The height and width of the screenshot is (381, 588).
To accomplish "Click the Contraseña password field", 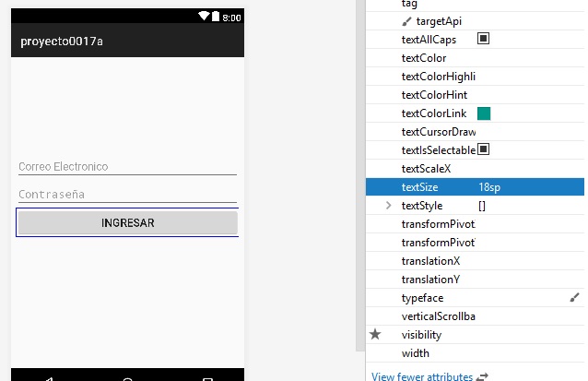I will (127, 195).
